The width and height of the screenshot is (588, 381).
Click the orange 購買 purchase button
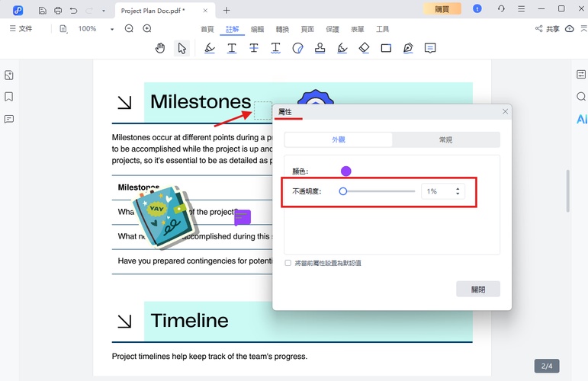point(442,9)
